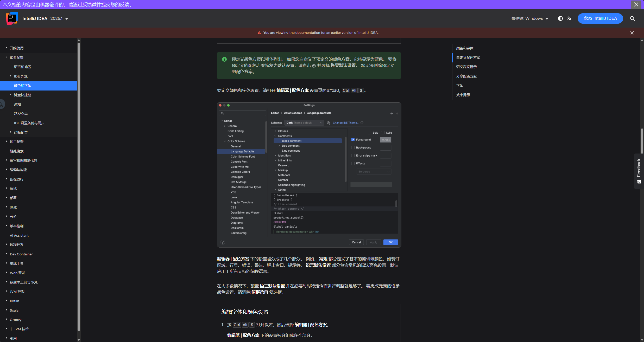
Task: Select 语言和地区 in the sidebar
Action: (x=22, y=67)
